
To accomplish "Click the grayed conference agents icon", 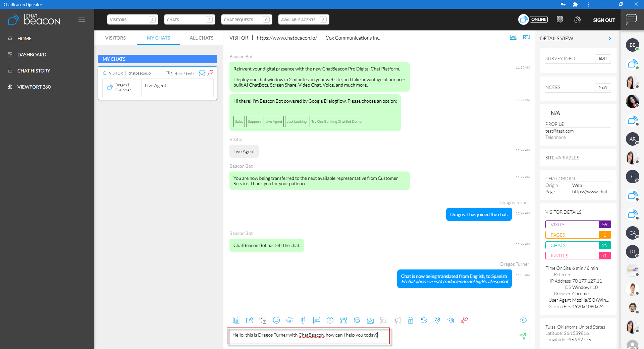I will pyautogui.click(x=384, y=320).
